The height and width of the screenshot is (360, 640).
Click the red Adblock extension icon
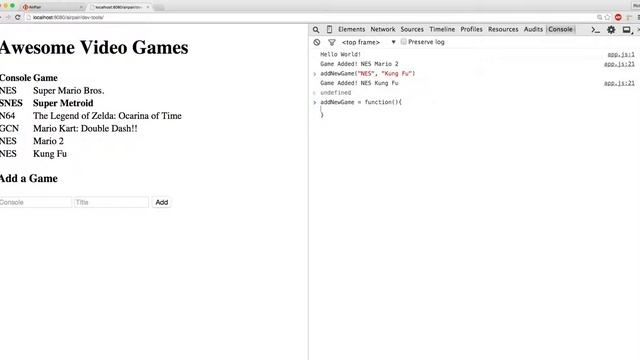click(x=618, y=17)
